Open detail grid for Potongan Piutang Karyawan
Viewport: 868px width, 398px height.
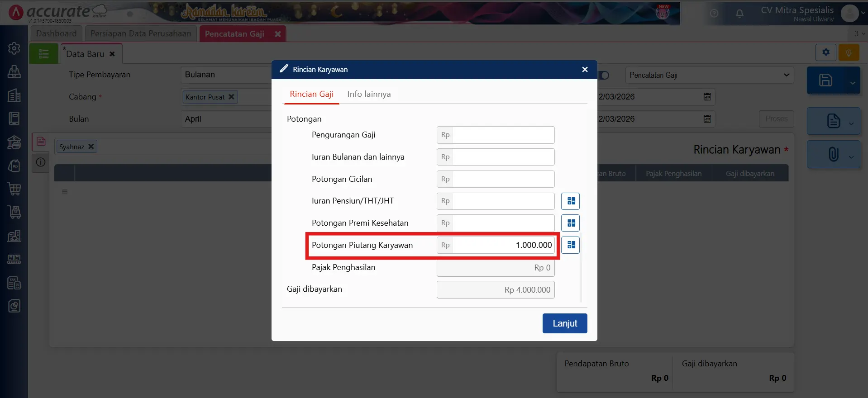click(x=570, y=245)
